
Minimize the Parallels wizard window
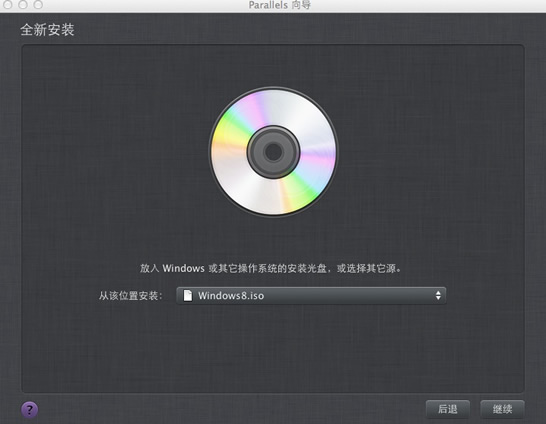point(23,5)
